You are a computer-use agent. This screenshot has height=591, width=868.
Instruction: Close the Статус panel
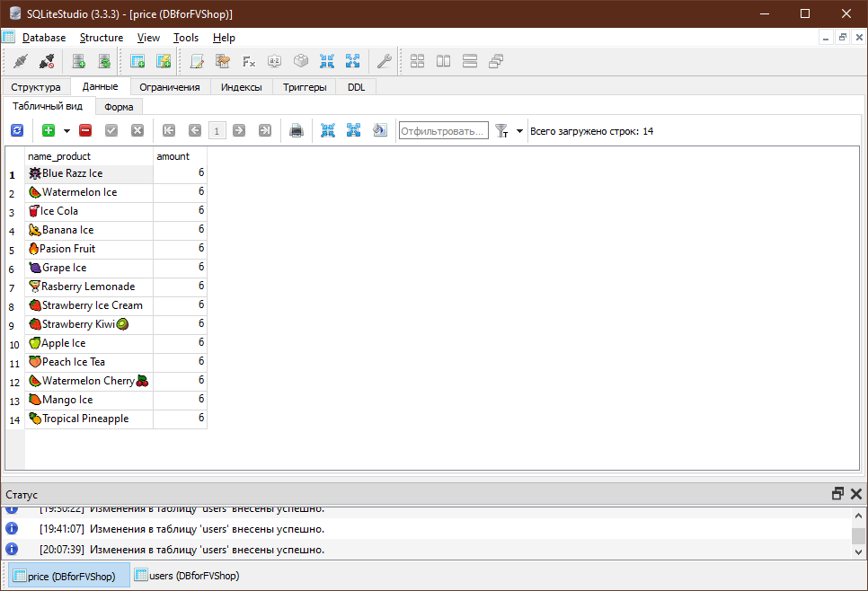tap(855, 494)
